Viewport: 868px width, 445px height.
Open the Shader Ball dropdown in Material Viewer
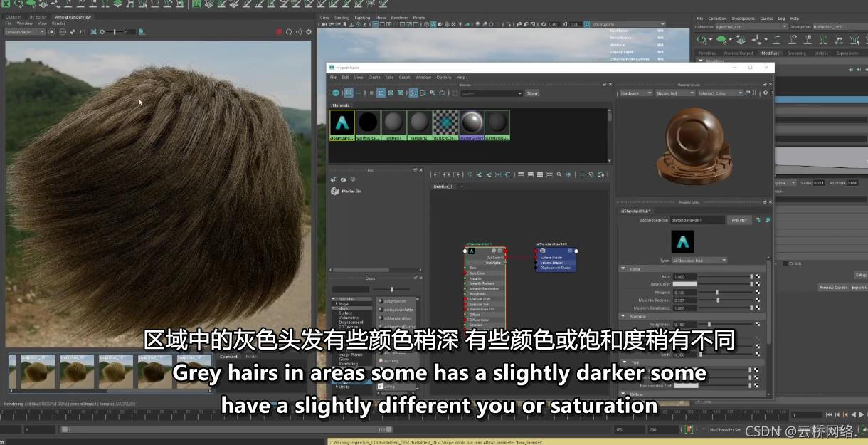(x=674, y=93)
